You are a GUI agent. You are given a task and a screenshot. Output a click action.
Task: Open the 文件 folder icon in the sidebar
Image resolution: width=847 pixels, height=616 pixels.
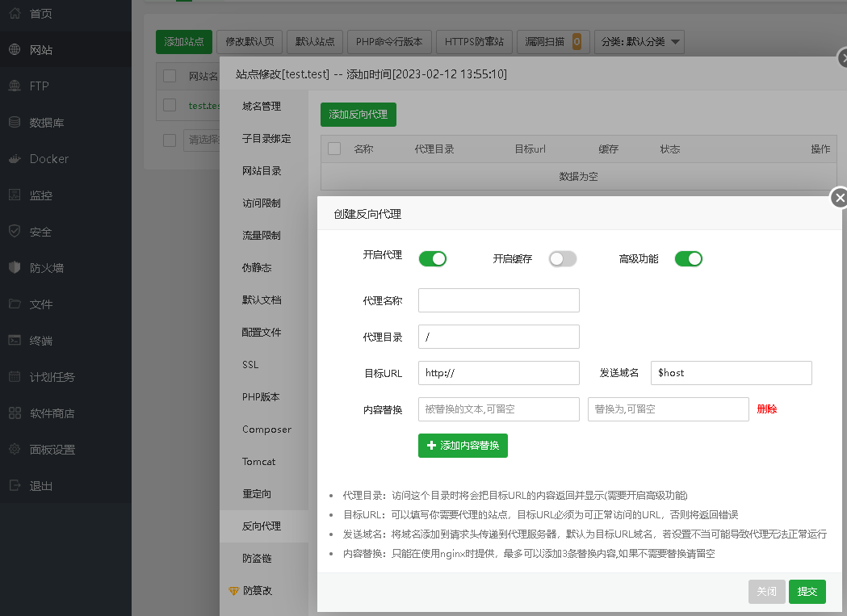[x=15, y=304]
